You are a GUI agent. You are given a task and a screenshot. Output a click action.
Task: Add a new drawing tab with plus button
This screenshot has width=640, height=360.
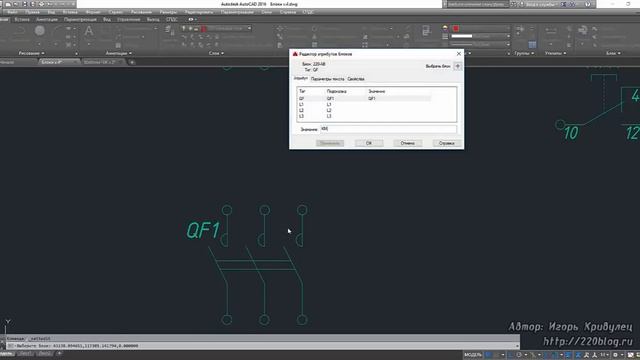point(132,62)
